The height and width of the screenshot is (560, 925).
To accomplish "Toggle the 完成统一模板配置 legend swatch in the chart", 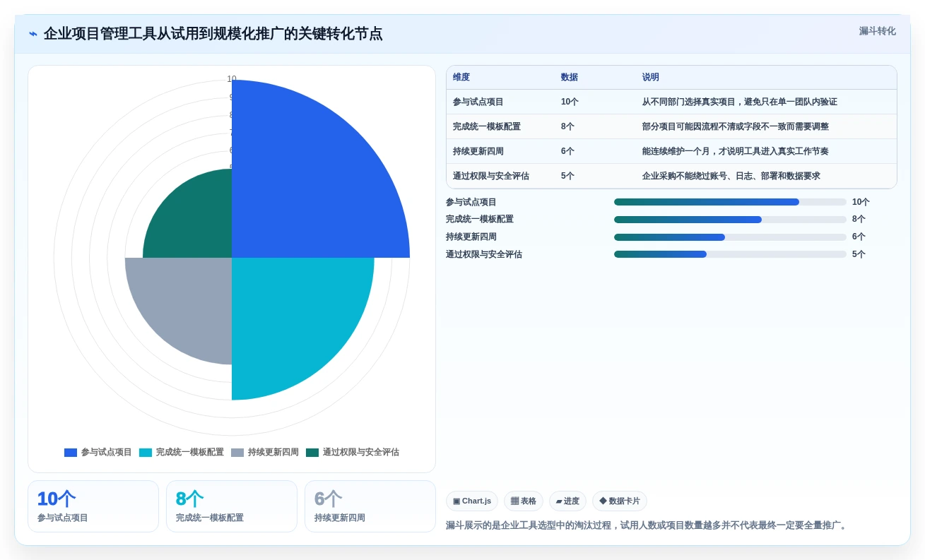I will (146, 453).
